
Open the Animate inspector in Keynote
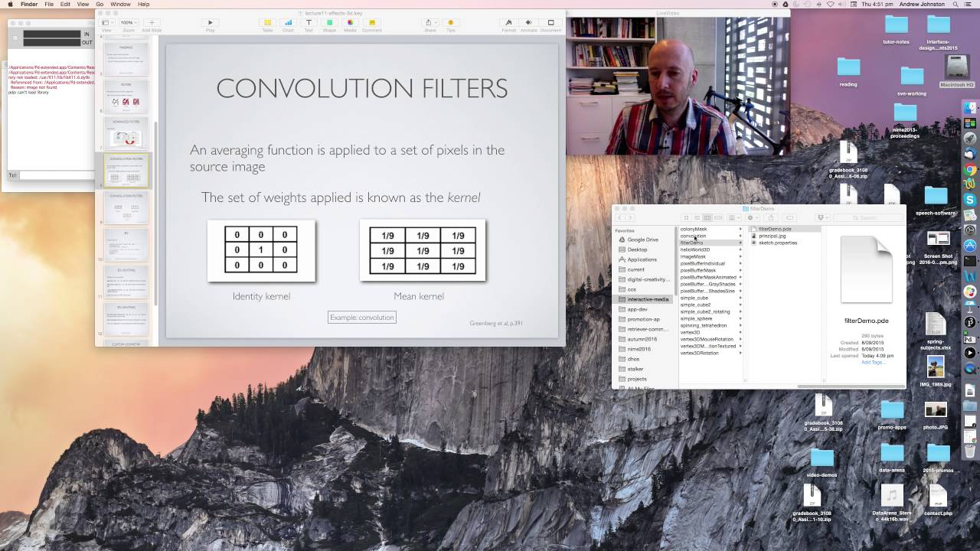[529, 24]
